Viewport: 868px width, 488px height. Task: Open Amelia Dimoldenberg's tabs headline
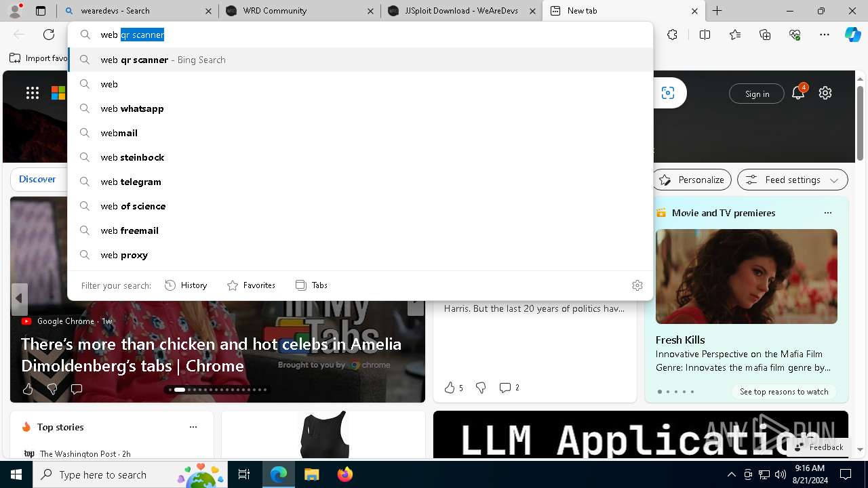click(211, 354)
